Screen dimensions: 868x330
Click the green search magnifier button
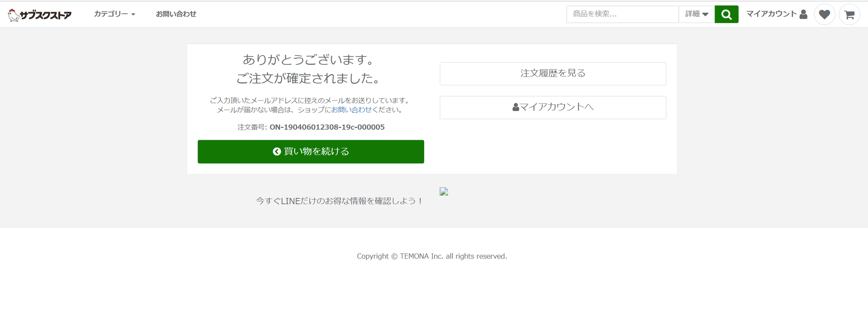[726, 14]
